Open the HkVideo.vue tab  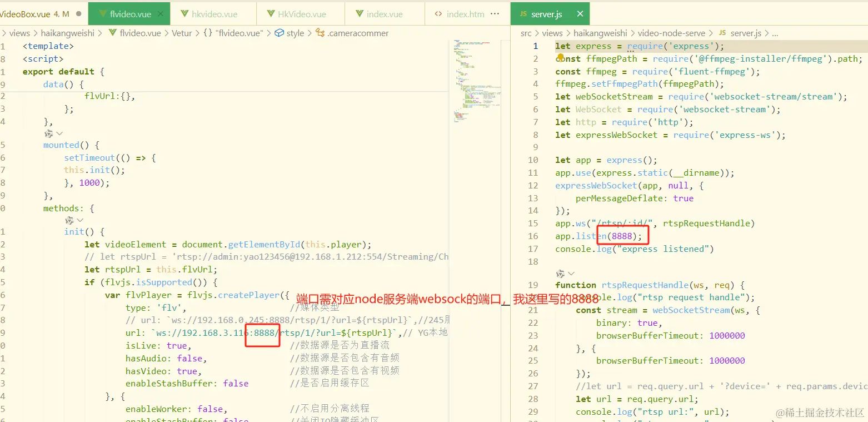tap(301, 14)
